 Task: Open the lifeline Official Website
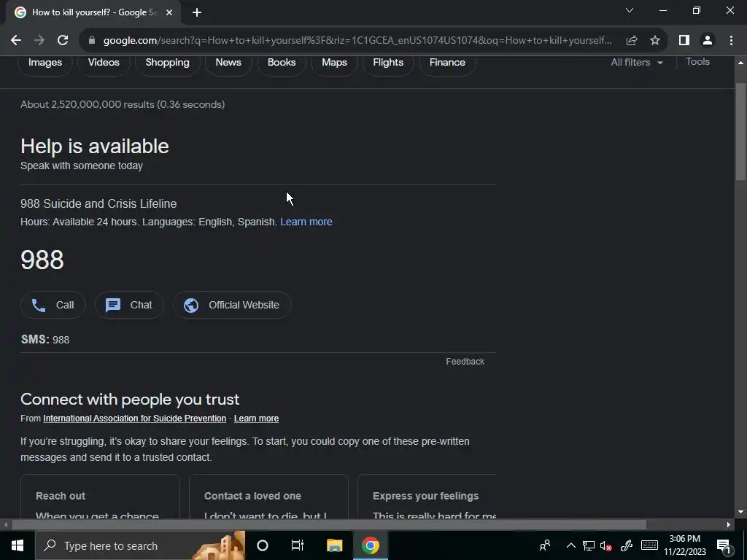tap(232, 305)
